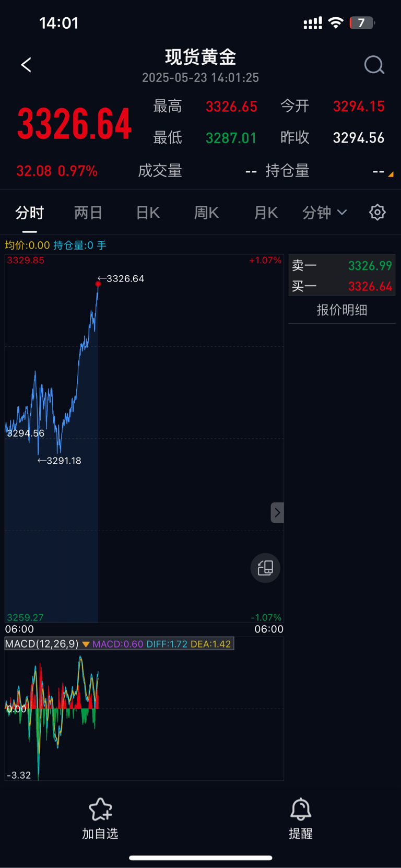The image size is (401, 868).
Task: Tap the 现货黄金 title
Action: (x=200, y=56)
